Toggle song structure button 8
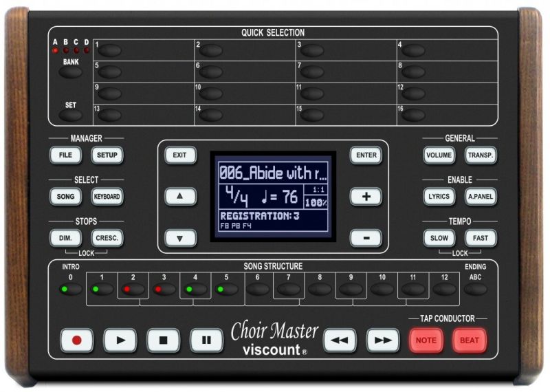The image size is (550, 392). (x=320, y=290)
